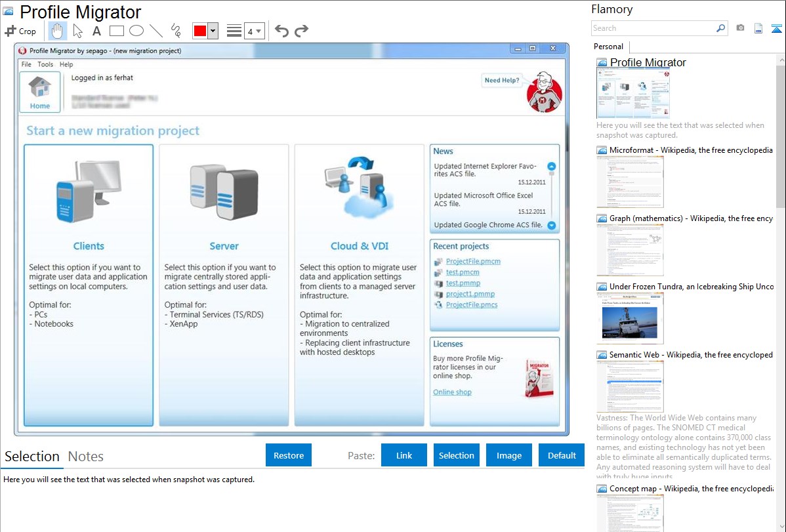Select the freehand scribble tool

point(176,31)
